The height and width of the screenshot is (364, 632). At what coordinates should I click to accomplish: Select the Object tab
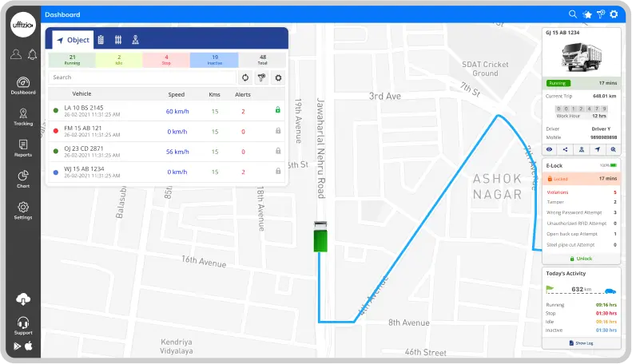point(73,40)
